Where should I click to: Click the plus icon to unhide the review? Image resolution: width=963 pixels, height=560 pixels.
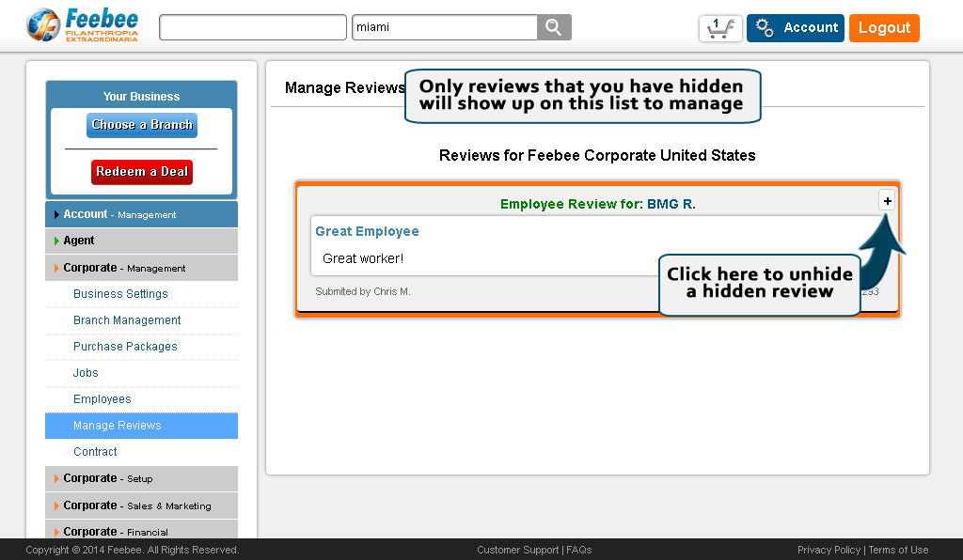(x=887, y=199)
